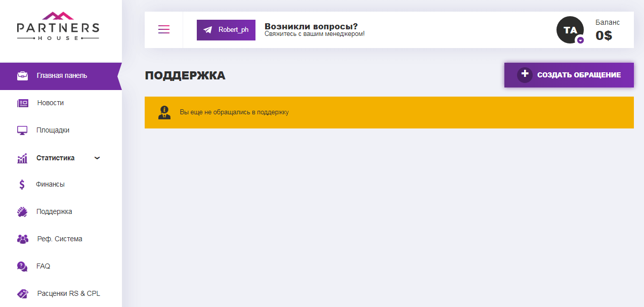Select the Площадки monitor icon
Screen dimensions: 644x307
[22, 130]
